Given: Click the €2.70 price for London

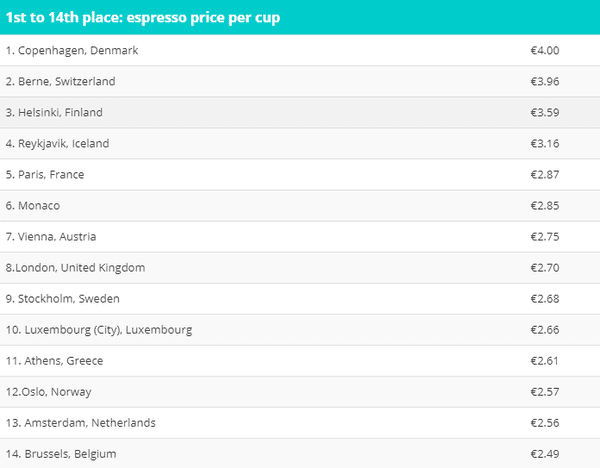Looking at the screenshot, I should (545, 267).
